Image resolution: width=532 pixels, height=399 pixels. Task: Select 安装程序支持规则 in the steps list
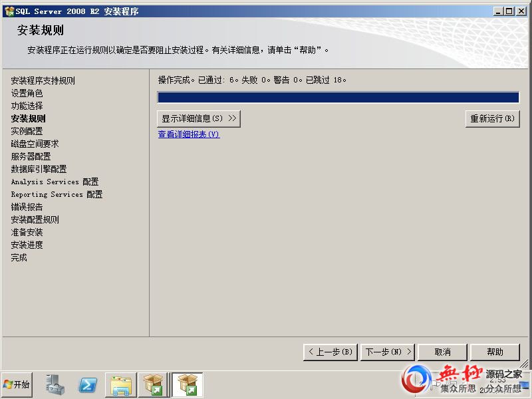(43, 81)
